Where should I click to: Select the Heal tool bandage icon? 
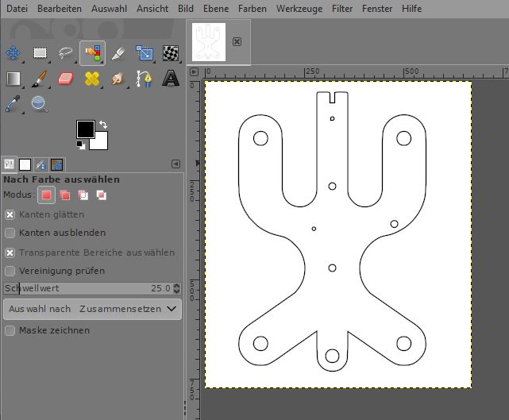pos(92,79)
